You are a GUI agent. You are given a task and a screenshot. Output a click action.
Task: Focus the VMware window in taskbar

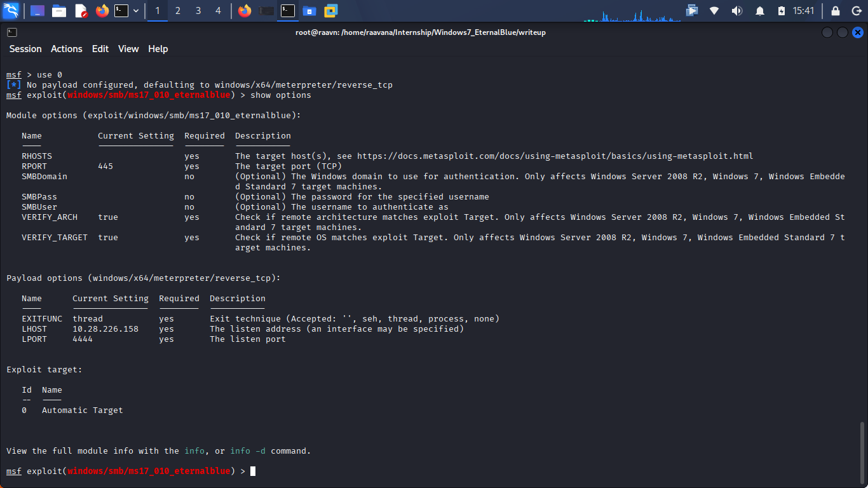[330, 11]
